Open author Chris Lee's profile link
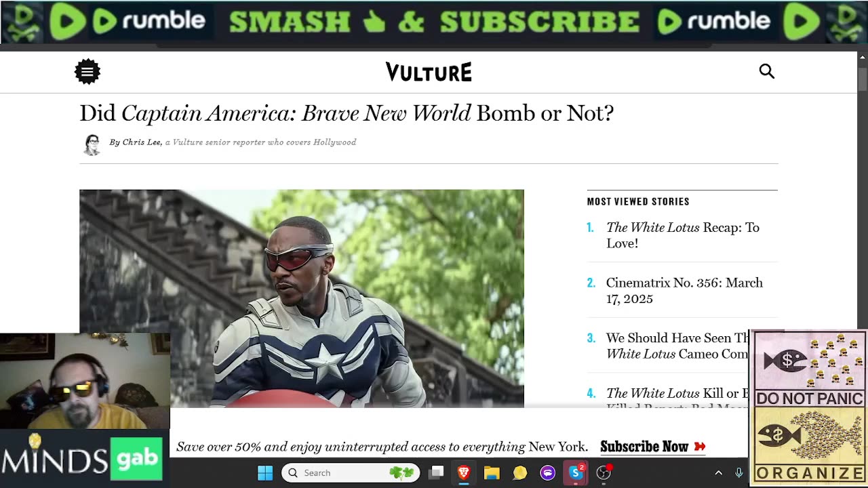868x488 pixels. click(x=141, y=142)
